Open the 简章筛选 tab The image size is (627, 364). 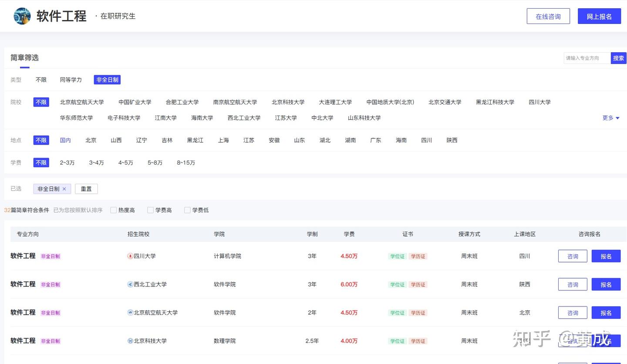(24, 58)
